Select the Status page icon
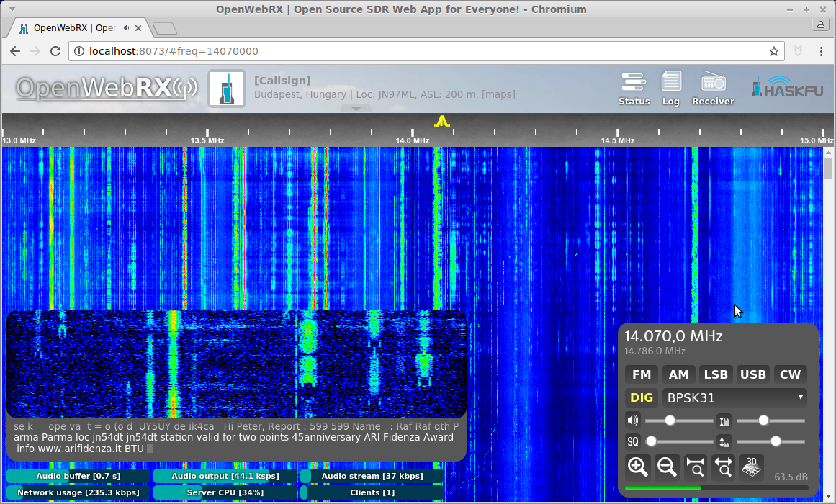Screen dimensions: 836x504 634,88
